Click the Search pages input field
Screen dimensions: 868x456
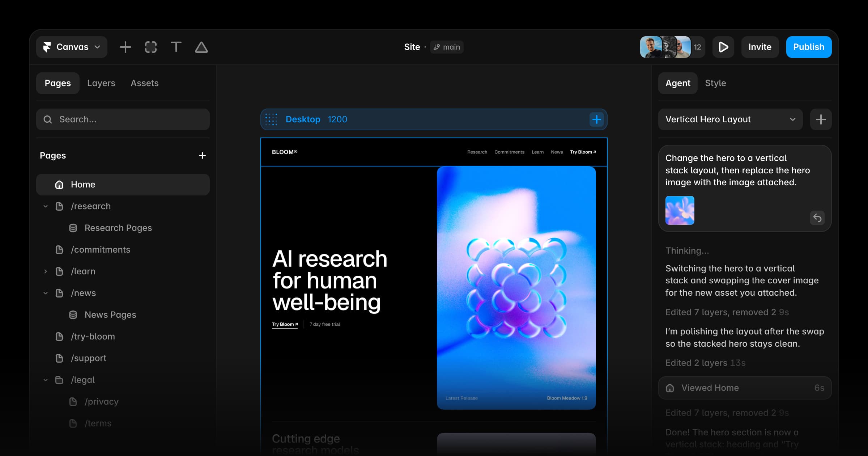[123, 119]
